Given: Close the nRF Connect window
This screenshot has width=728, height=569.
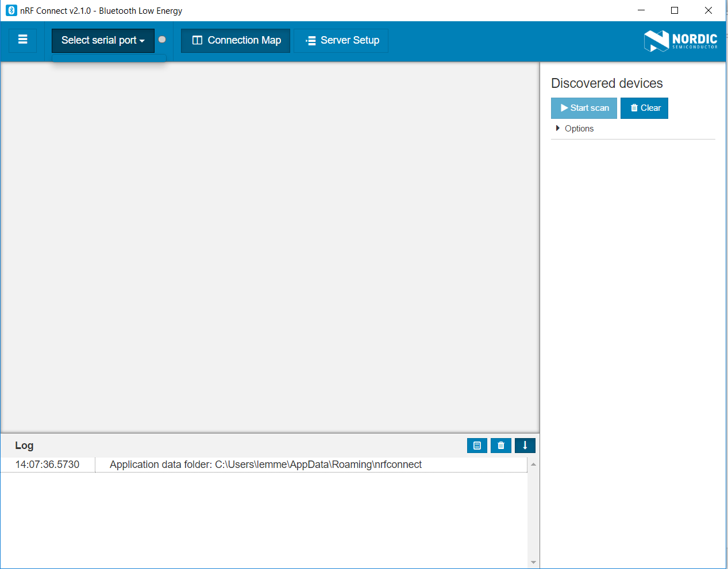Looking at the screenshot, I should pyautogui.click(x=708, y=10).
